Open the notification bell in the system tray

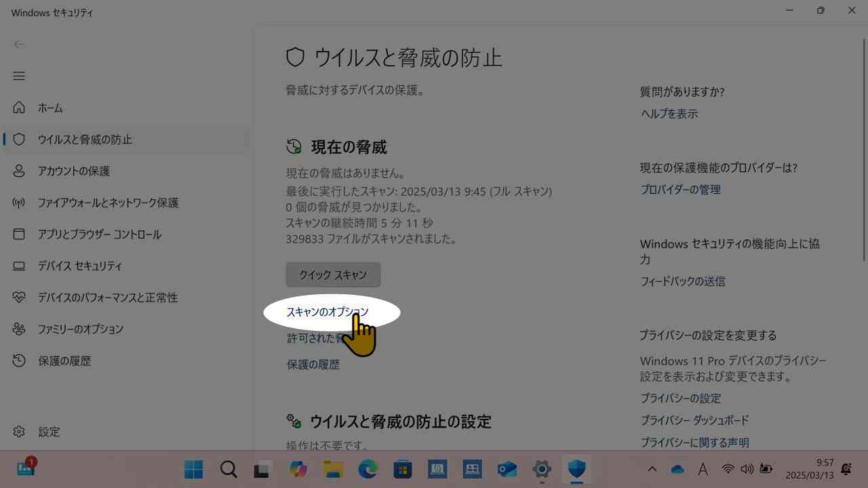pyautogui.click(x=846, y=468)
